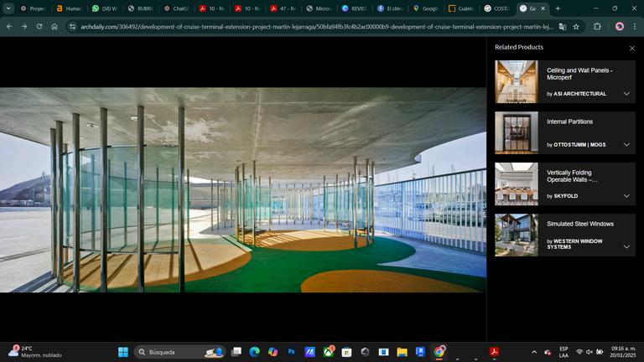Switch the ESP LAA keyboard language

(x=563, y=352)
